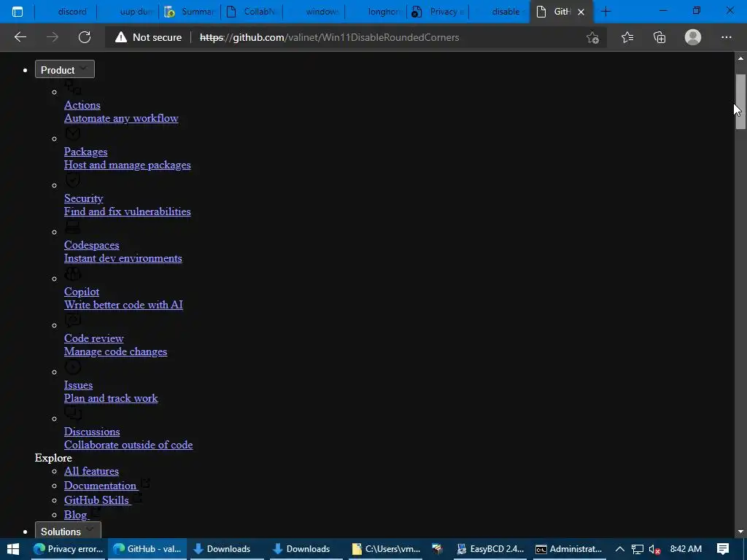Click the muted volume tray icon
This screenshot has width=747, height=560.
(654, 549)
